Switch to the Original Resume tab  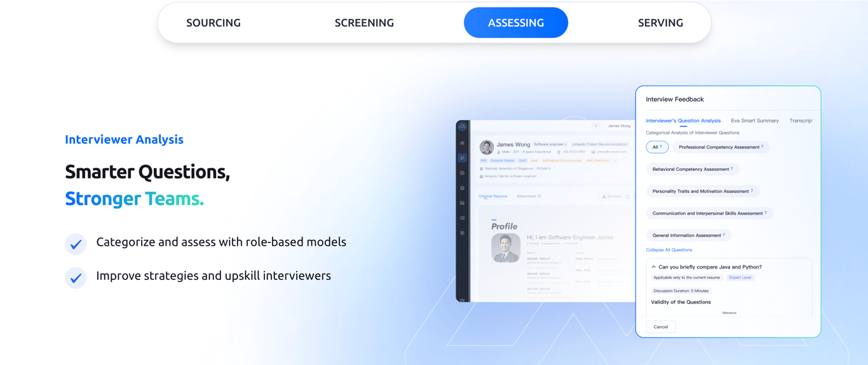point(493,196)
